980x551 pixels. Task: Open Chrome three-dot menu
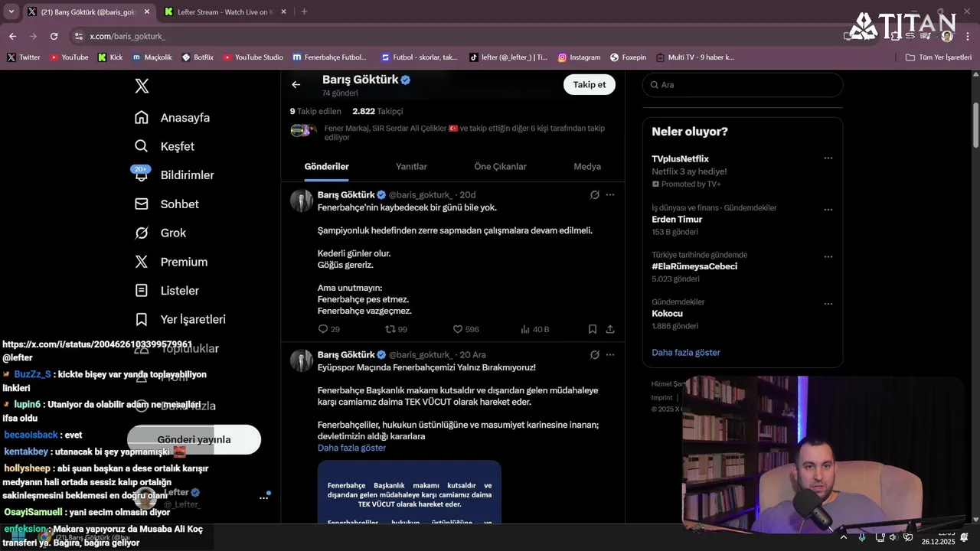pos(966,36)
